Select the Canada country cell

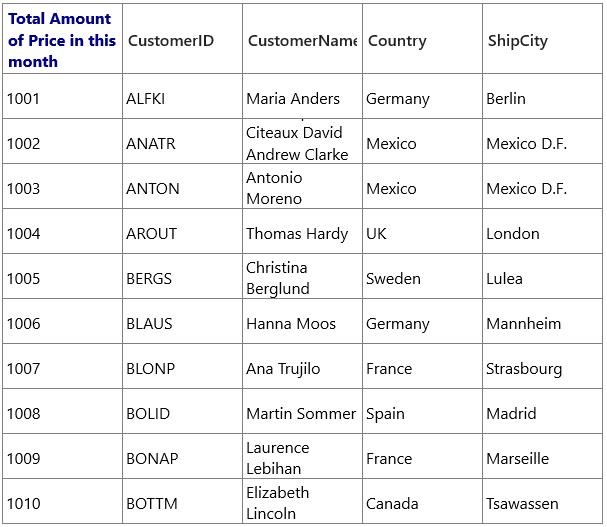422,501
